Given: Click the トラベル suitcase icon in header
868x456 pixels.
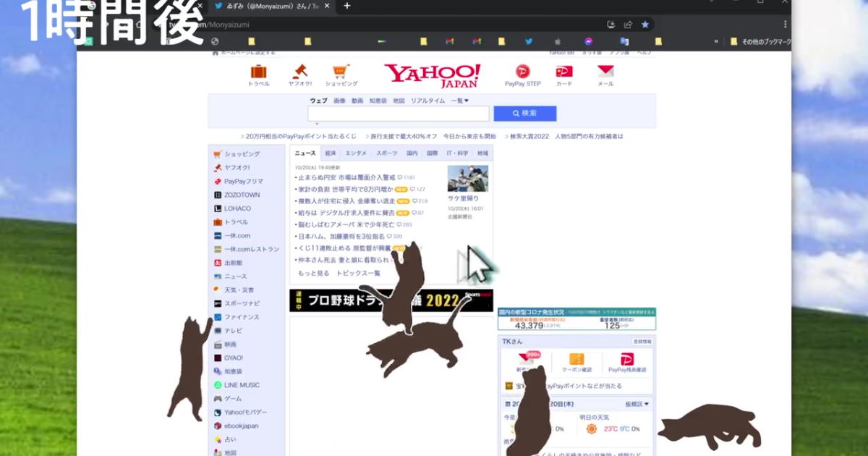Looking at the screenshot, I should pos(258,72).
